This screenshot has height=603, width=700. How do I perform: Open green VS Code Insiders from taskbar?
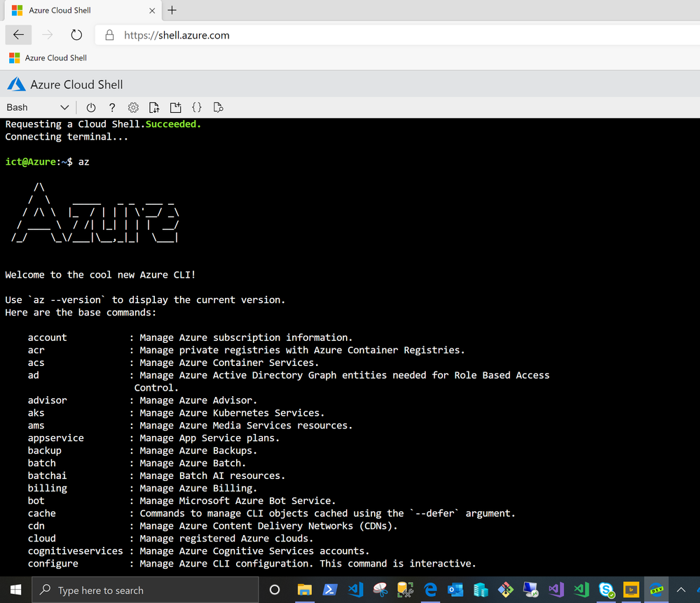[582, 590]
